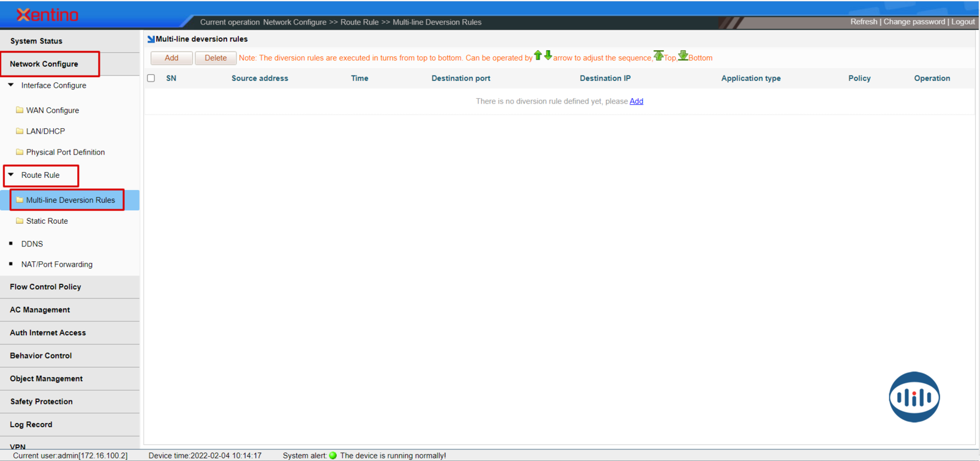This screenshot has width=980, height=461.
Task: Click the round blue audio-bars badge
Action: [914, 397]
